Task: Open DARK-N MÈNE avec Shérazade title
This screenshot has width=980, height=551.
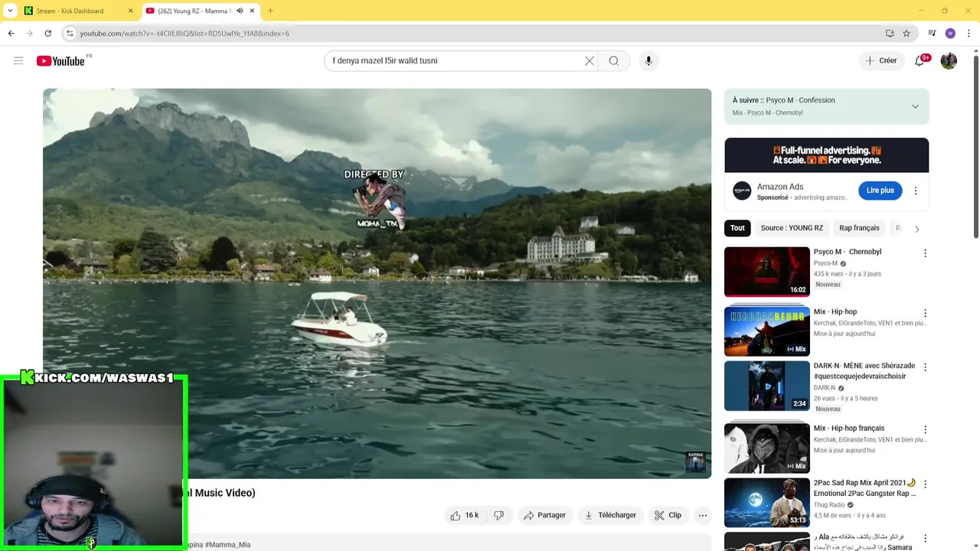Action: click(864, 371)
